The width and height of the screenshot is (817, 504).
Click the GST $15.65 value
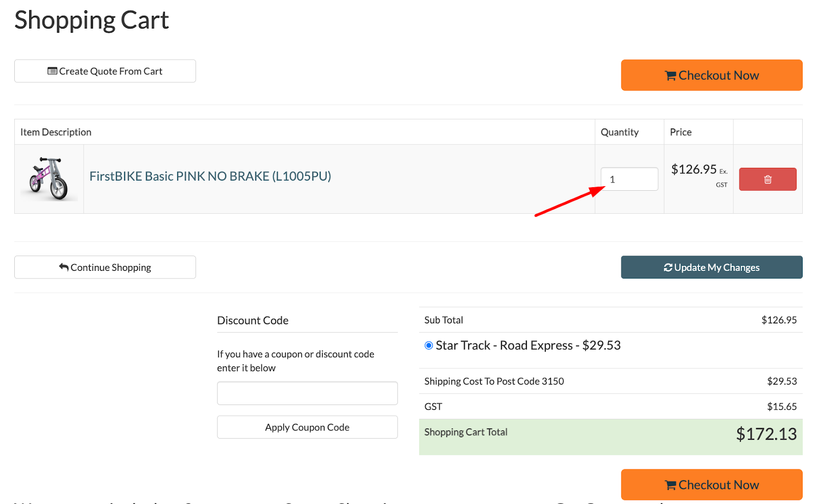coord(782,407)
